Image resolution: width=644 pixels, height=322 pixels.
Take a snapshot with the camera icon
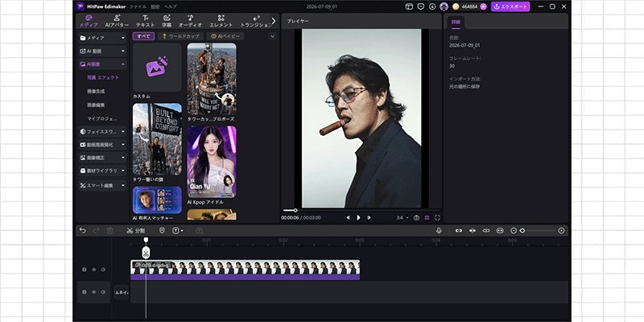tap(416, 217)
